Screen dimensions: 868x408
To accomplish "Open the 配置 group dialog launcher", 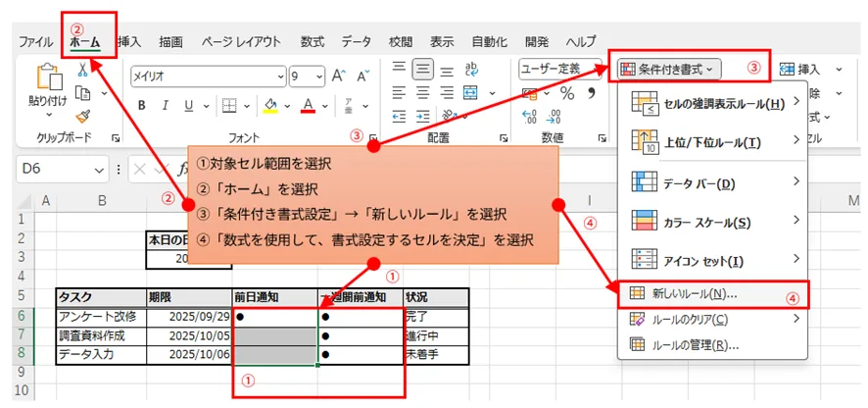I will tap(504, 138).
